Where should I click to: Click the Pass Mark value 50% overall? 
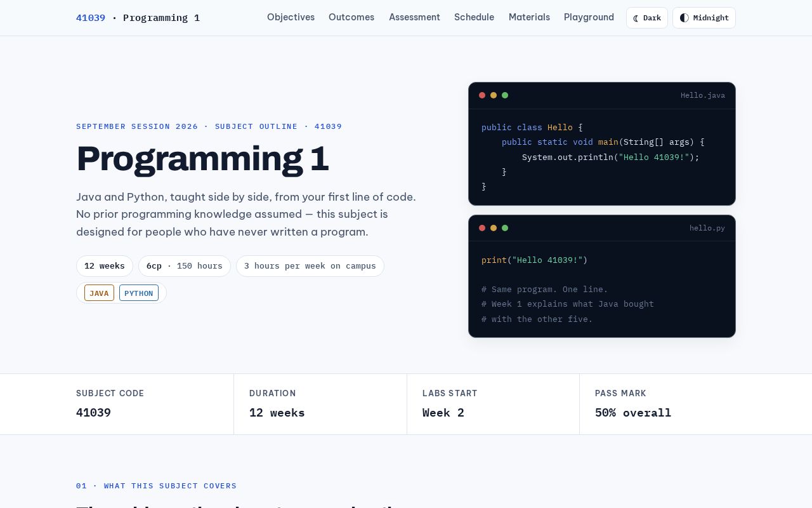633,413
